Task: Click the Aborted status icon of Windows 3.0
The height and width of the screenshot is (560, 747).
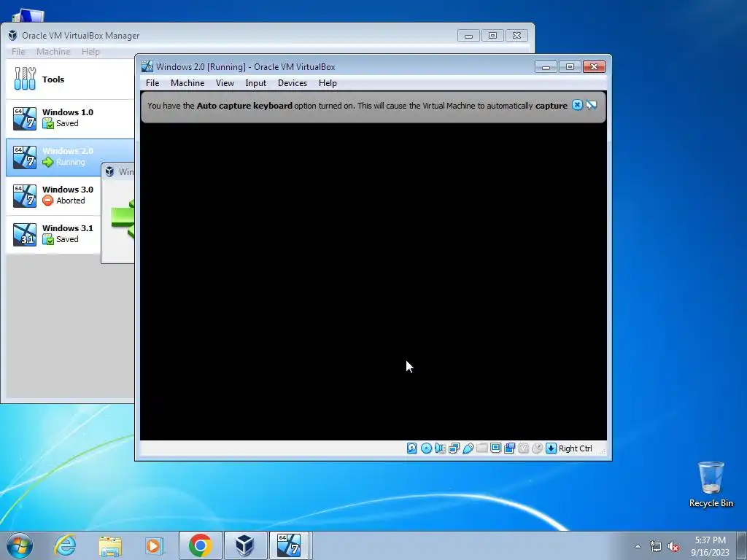Action: pyautogui.click(x=47, y=201)
